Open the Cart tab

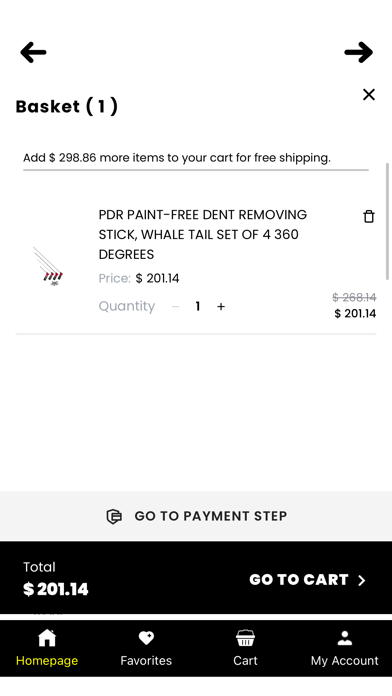coord(245,648)
